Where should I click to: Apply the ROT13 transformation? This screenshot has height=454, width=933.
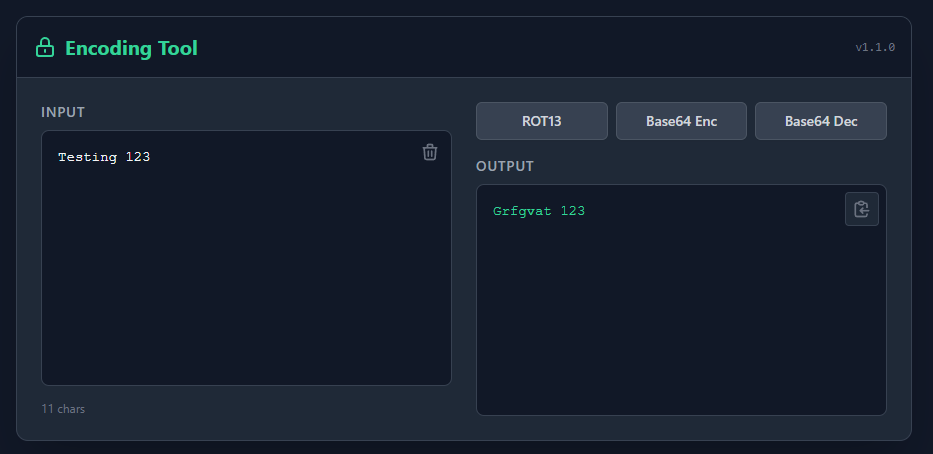[541, 121]
